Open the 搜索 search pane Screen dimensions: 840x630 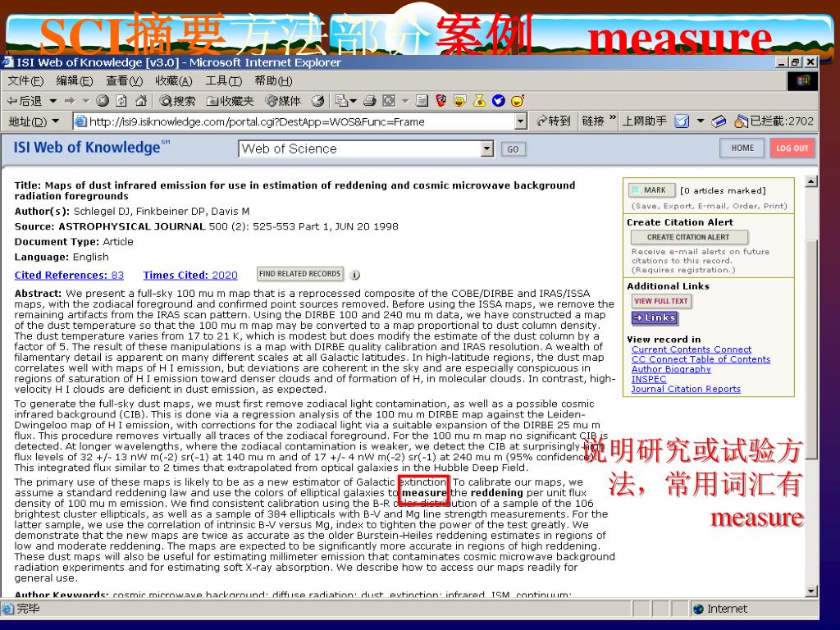coord(177,101)
